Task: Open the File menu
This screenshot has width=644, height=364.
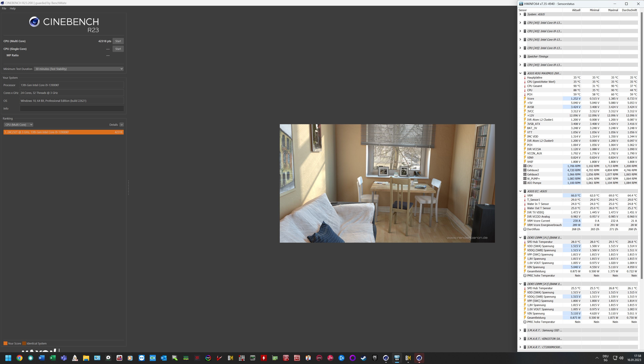Action: [x=4, y=9]
